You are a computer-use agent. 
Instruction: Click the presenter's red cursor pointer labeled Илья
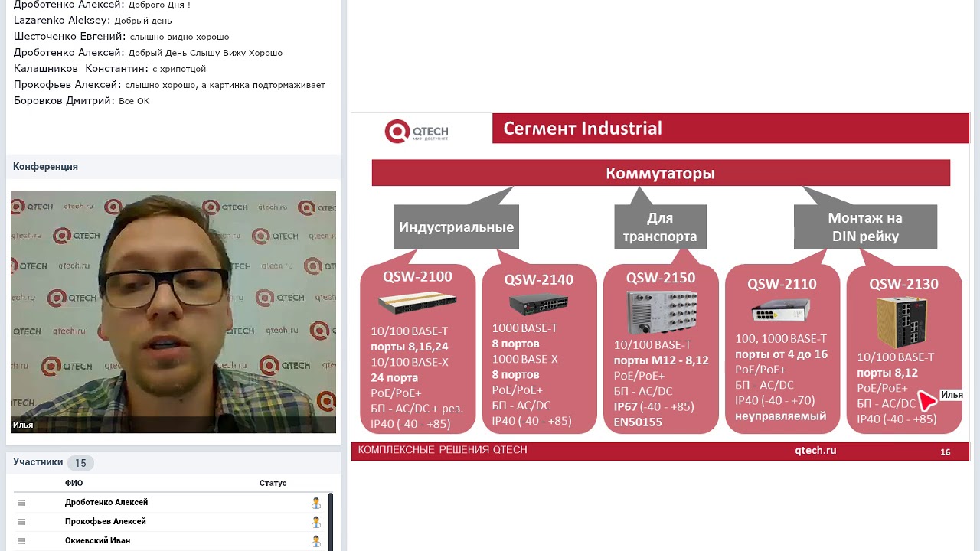(926, 400)
